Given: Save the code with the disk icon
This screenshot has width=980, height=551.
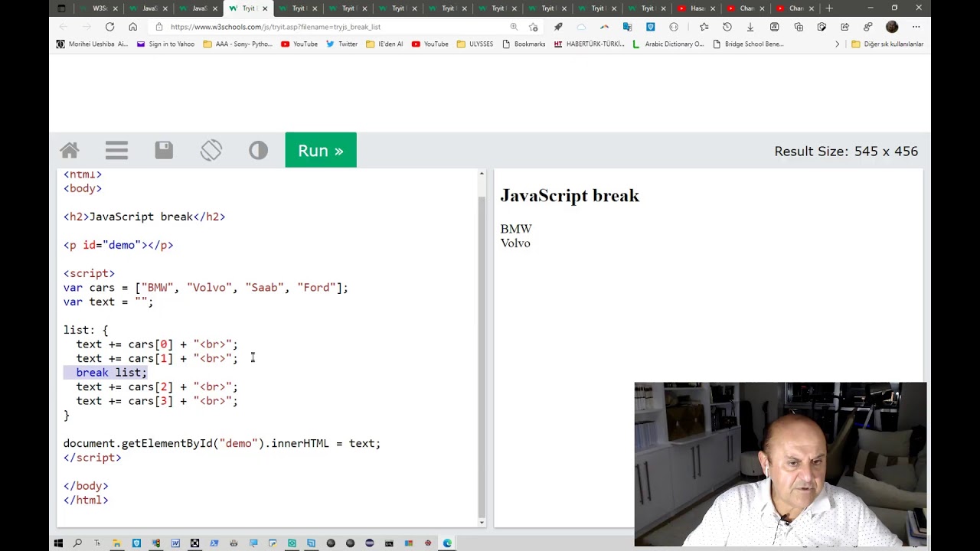Looking at the screenshot, I should (x=164, y=151).
